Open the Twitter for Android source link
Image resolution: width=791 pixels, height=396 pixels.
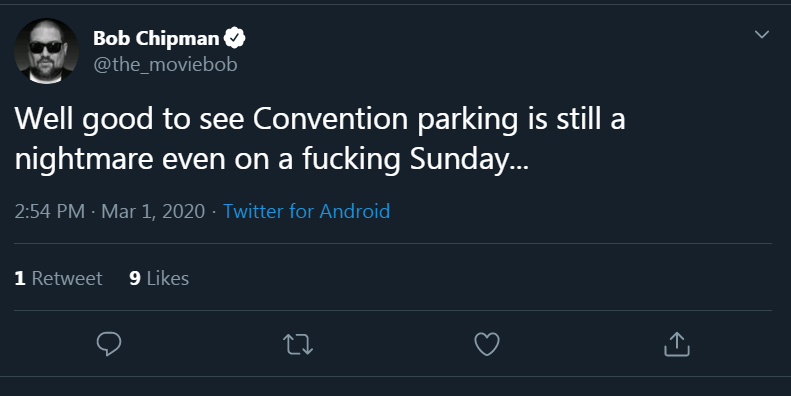pos(306,211)
